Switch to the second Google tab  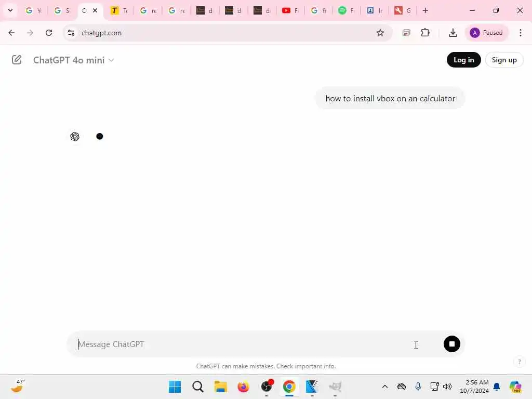(x=62, y=10)
